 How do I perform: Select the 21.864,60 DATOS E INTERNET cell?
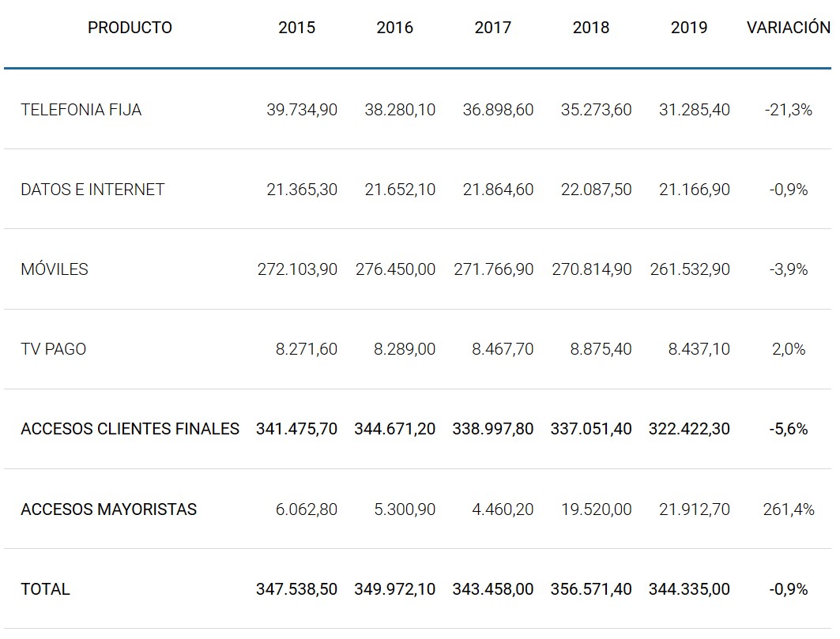(x=498, y=190)
